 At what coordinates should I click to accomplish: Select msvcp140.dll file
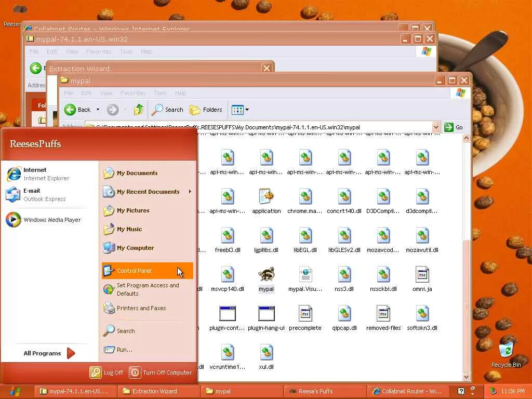click(228, 279)
